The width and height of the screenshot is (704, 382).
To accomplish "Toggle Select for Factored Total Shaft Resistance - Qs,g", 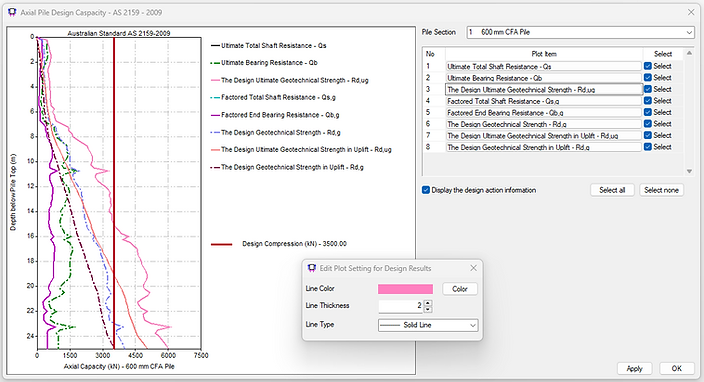I will tap(647, 101).
